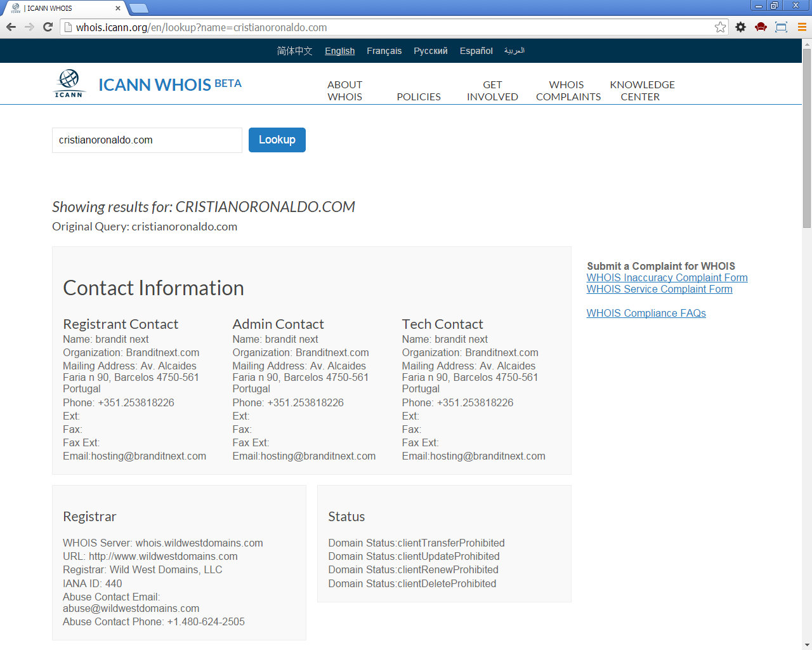Click scrollbar down arrow

[x=807, y=644]
